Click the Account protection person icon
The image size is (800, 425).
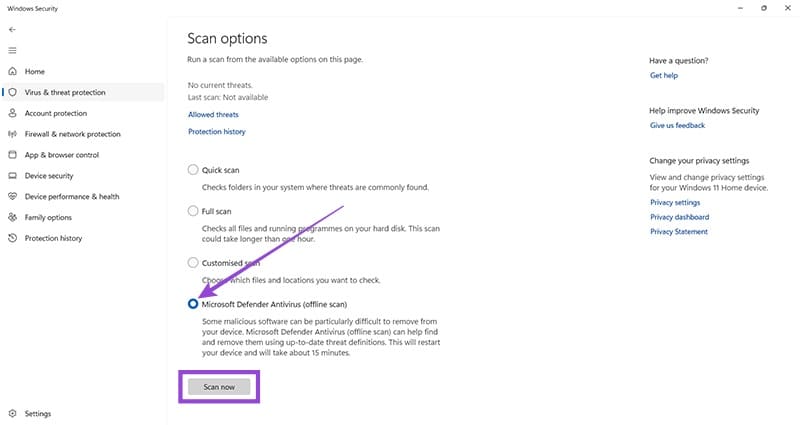point(12,113)
